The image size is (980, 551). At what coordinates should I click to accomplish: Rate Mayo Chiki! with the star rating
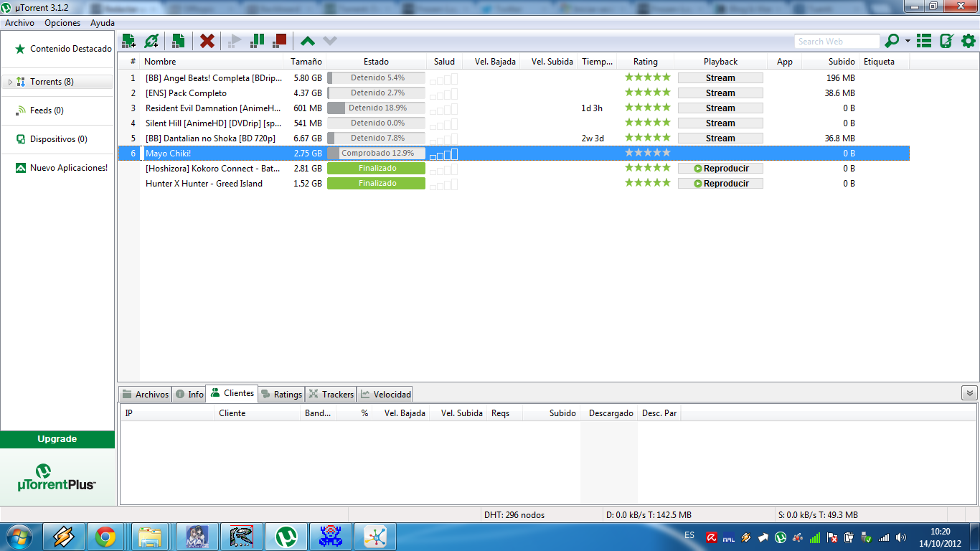(646, 152)
